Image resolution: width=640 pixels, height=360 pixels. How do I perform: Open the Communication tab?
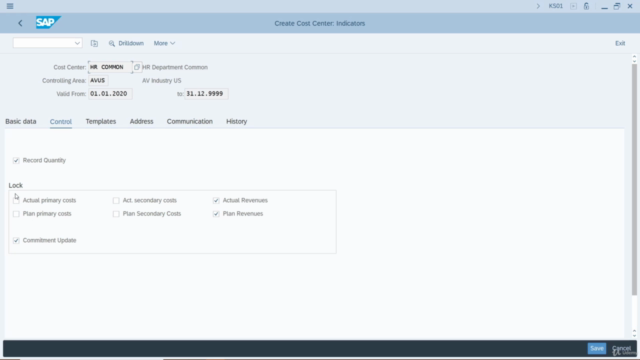(190, 121)
